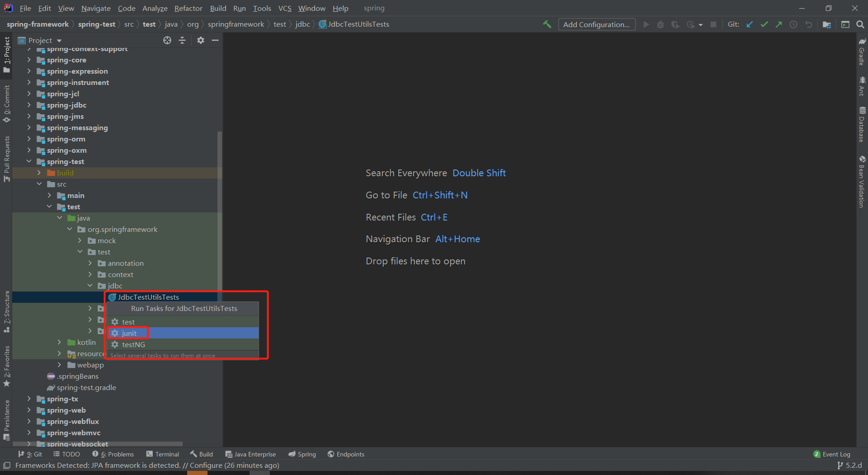Open the 9: Git tab
The width and height of the screenshot is (868, 475).
(30, 454)
